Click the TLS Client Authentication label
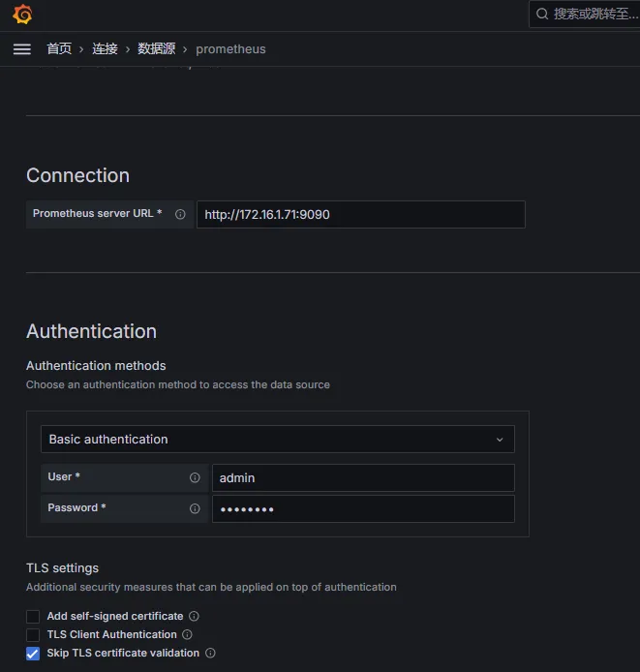The image size is (640, 672). coord(112,634)
